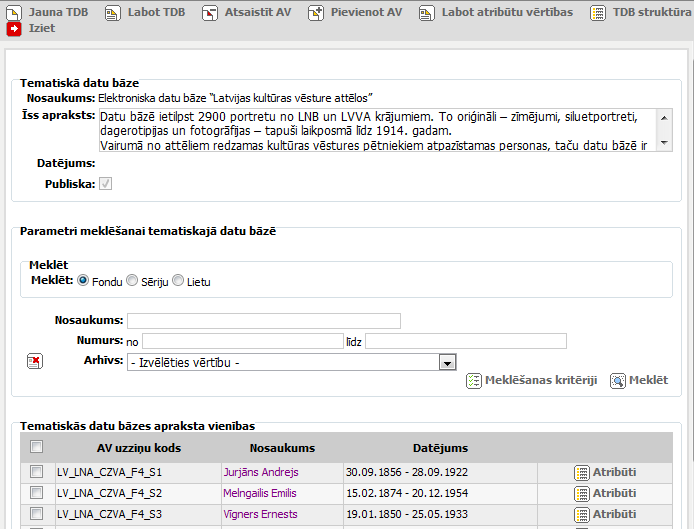Select the Lietu radio option
The width and height of the screenshot is (694, 529).
(x=178, y=281)
